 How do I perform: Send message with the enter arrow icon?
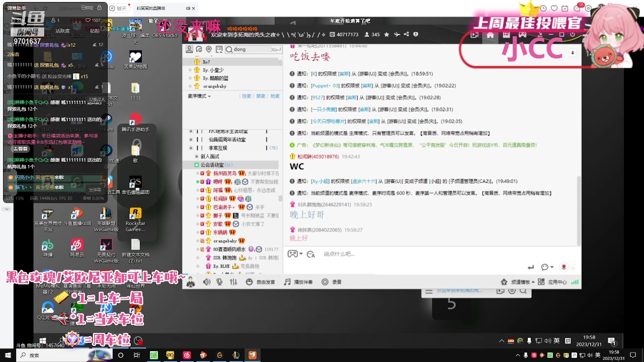click(530, 267)
